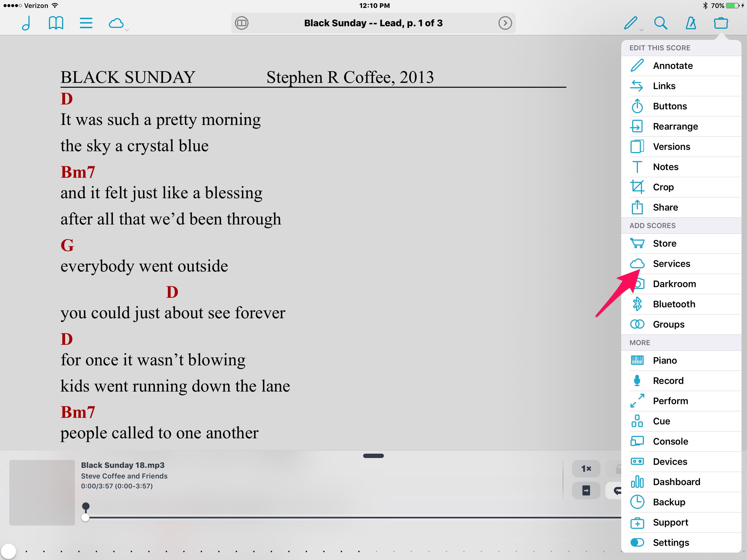Click the Black Sunday title bar text
The image size is (747, 560).
pos(373,23)
